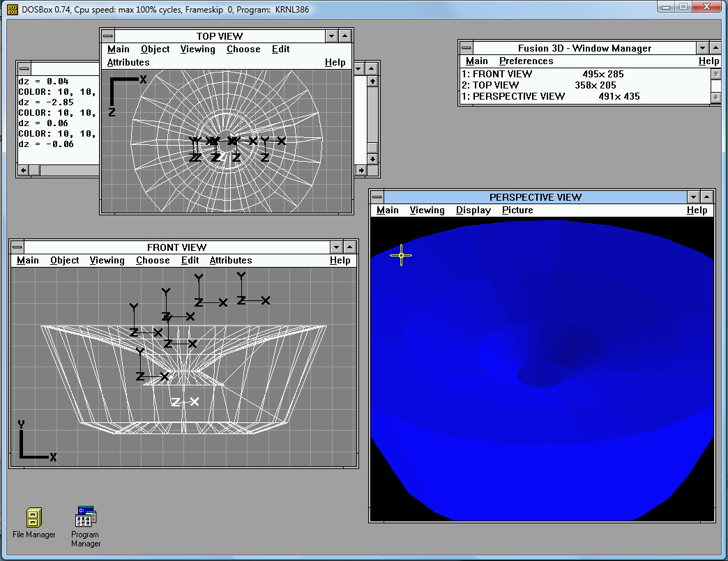
Task: Open Object menu in Top View
Action: coord(155,49)
